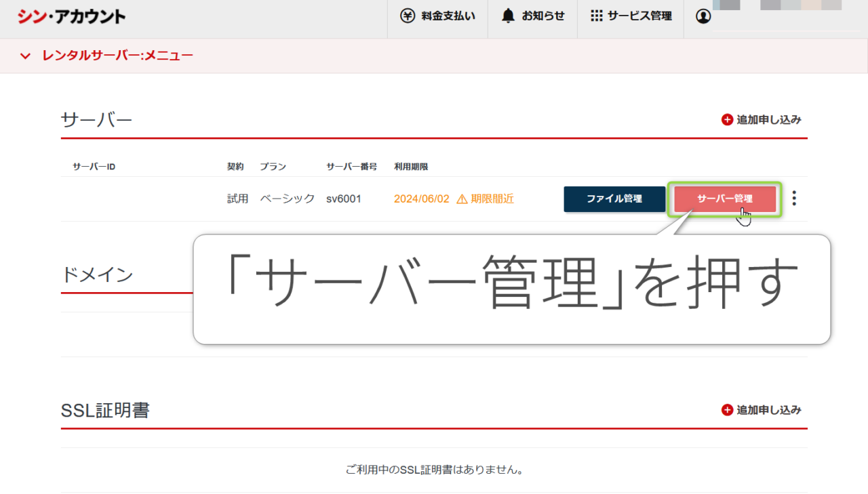
Task: Select the server number sv6001
Action: click(x=344, y=199)
